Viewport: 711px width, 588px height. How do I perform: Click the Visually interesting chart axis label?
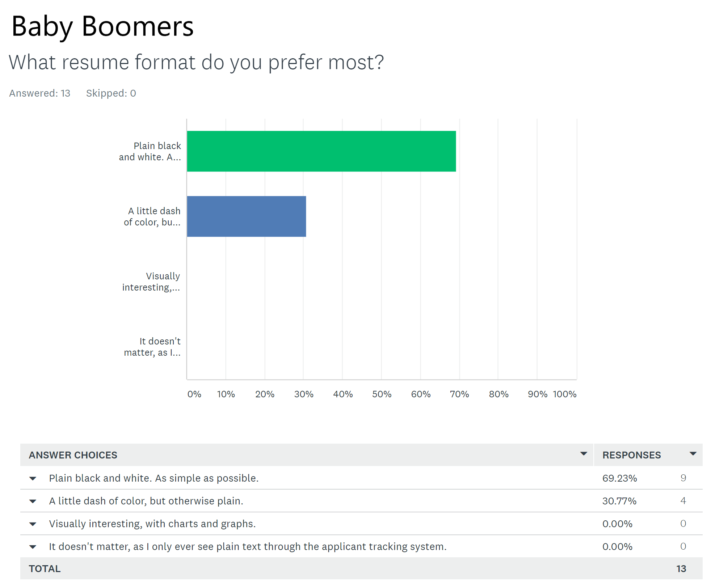(151, 282)
